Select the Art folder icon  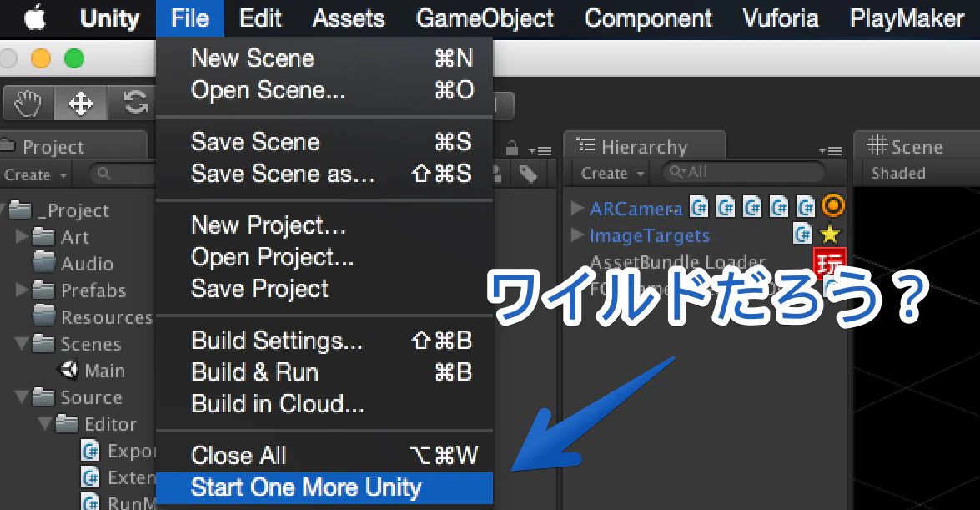point(43,236)
